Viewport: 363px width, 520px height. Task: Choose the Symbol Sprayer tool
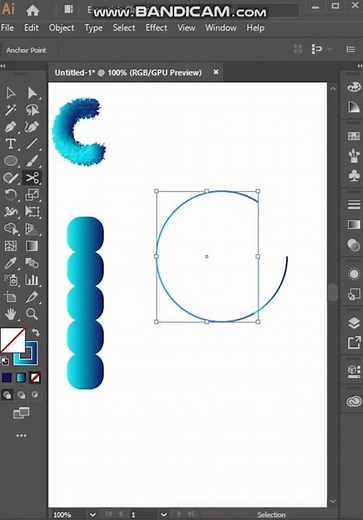point(11,280)
